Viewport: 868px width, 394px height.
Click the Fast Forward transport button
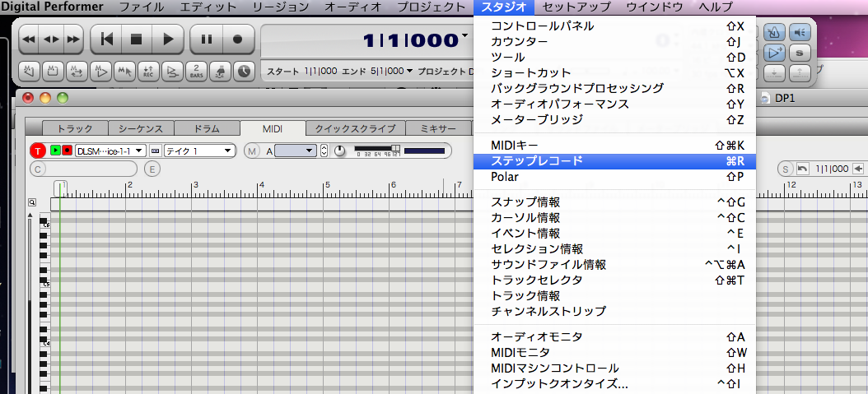72,39
